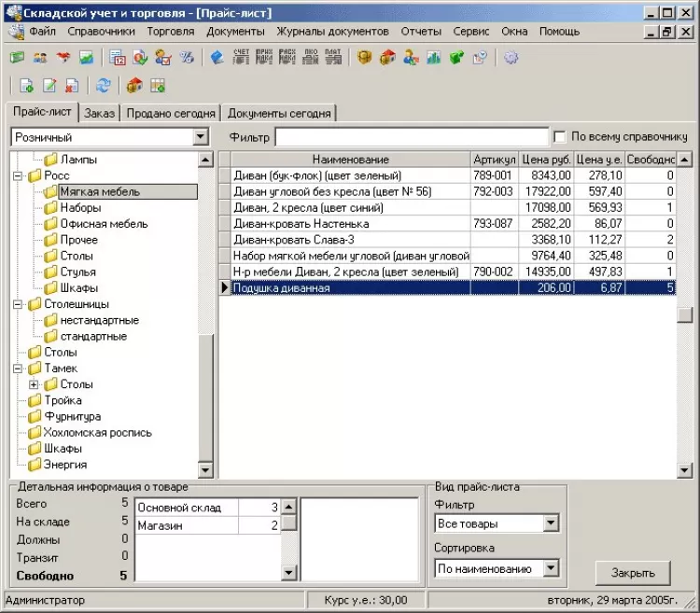The height and width of the screenshot is (613, 700).
Task: Switch to the 'Документы сегодня' tab
Action: [279, 113]
